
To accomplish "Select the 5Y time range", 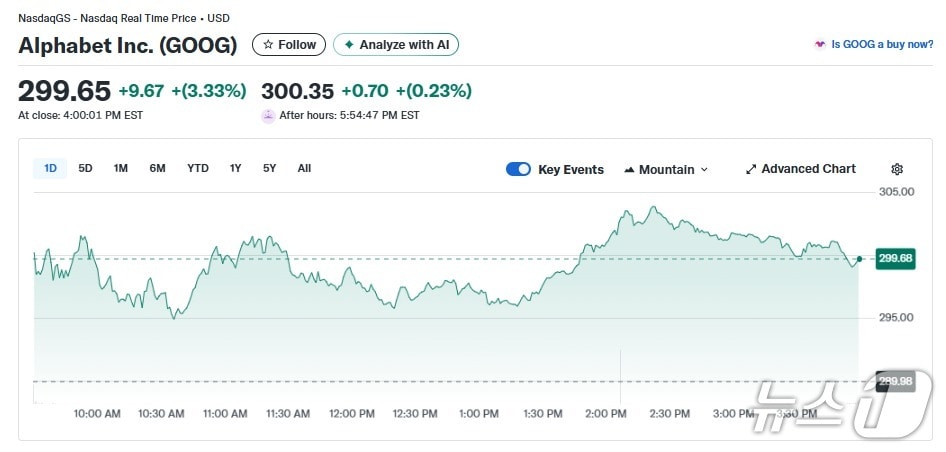I will (x=270, y=168).
